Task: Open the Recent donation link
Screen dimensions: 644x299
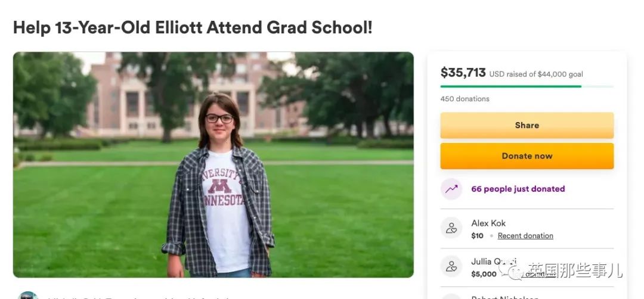Action: tap(525, 236)
